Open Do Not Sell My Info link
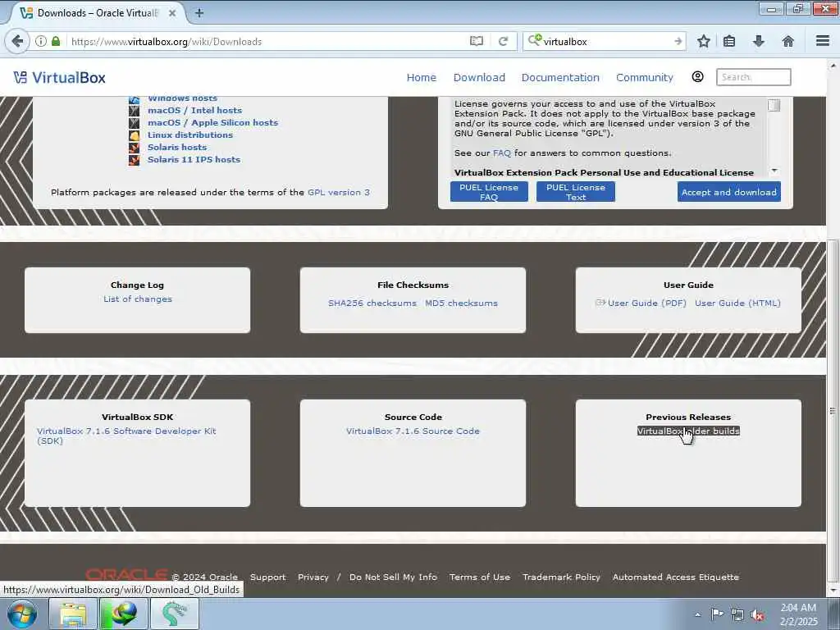Screen dimensions: 840x630 (x=393, y=577)
